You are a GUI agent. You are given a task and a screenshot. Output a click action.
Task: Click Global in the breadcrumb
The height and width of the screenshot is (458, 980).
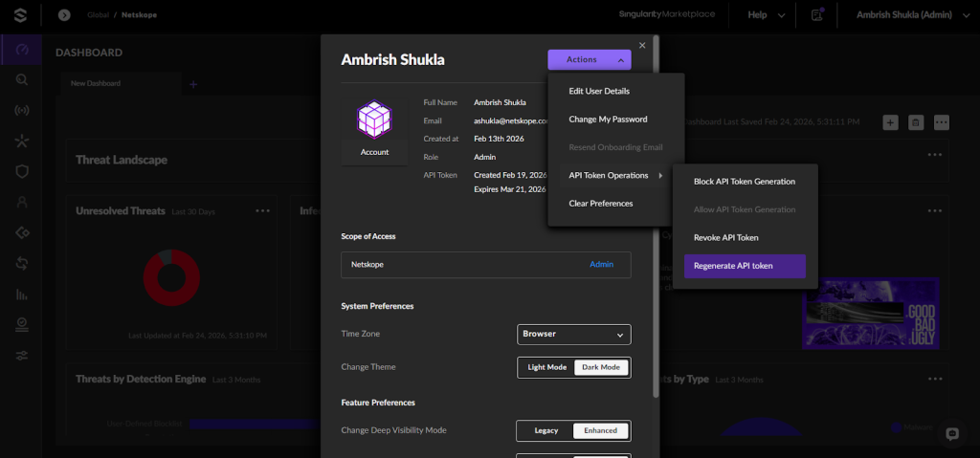tap(99, 15)
